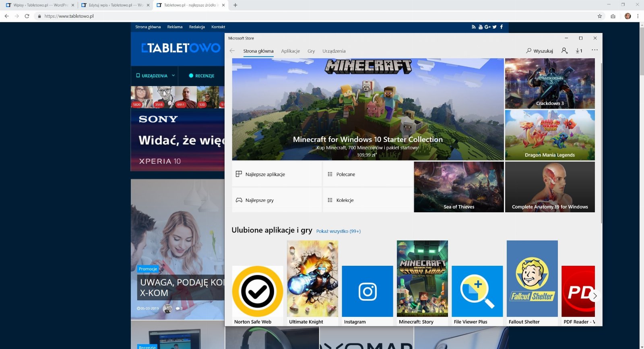Click the Microsoft Store vertical scrollbar

pyautogui.click(x=601, y=143)
